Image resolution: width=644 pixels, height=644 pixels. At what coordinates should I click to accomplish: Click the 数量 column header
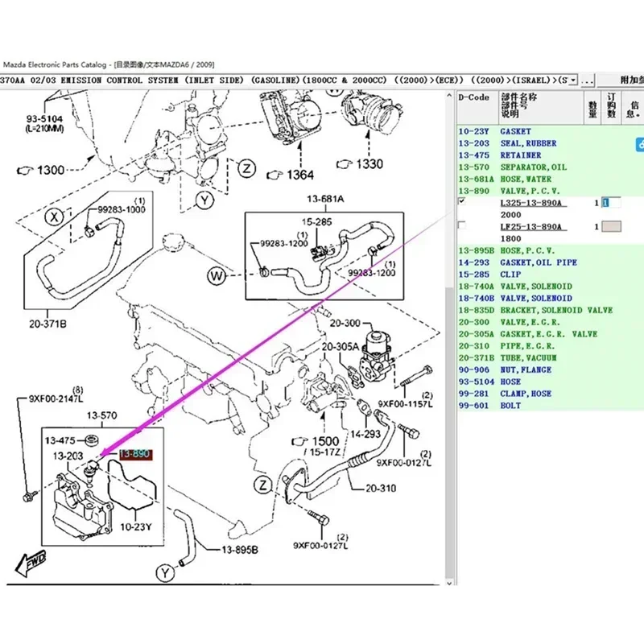pos(592,107)
